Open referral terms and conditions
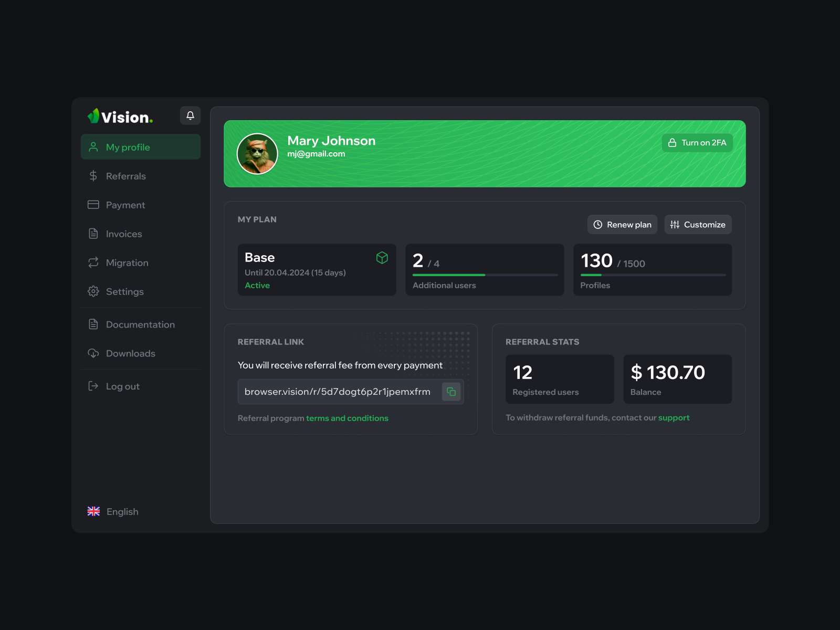The image size is (840, 630). (347, 418)
